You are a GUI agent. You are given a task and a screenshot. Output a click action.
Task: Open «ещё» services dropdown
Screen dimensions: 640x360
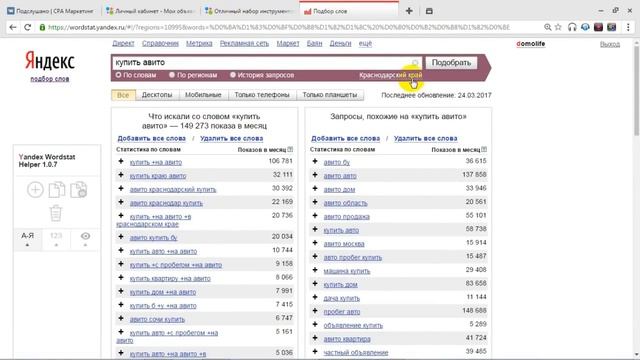[x=365, y=43]
